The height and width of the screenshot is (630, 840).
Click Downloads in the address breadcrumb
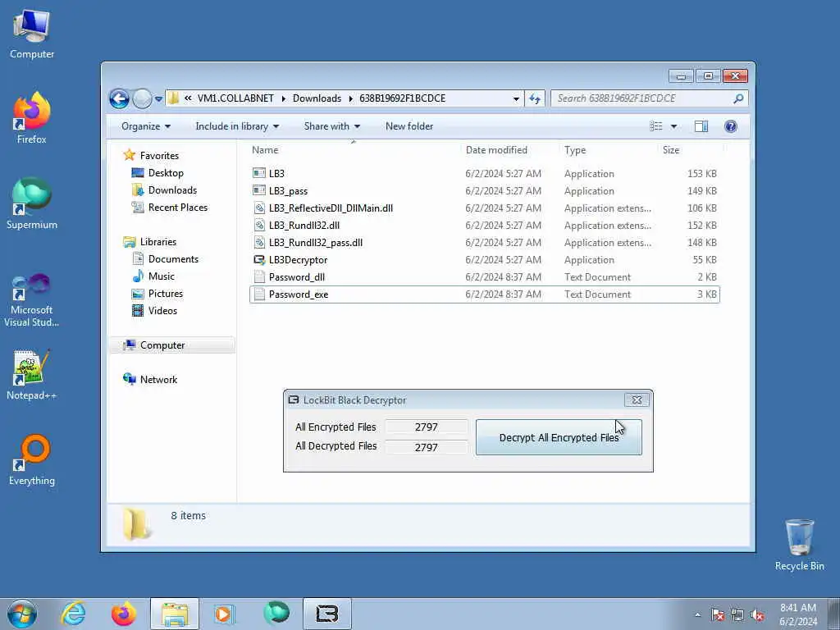tap(317, 98)
